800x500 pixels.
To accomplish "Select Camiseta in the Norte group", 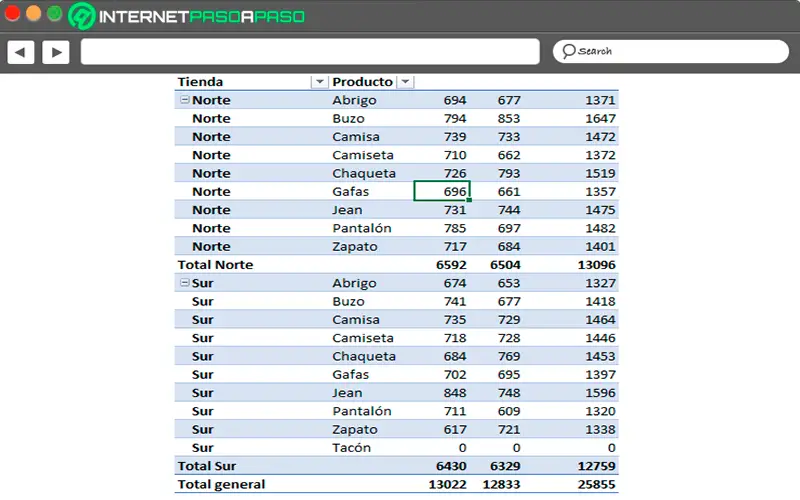I will point(363,155).
